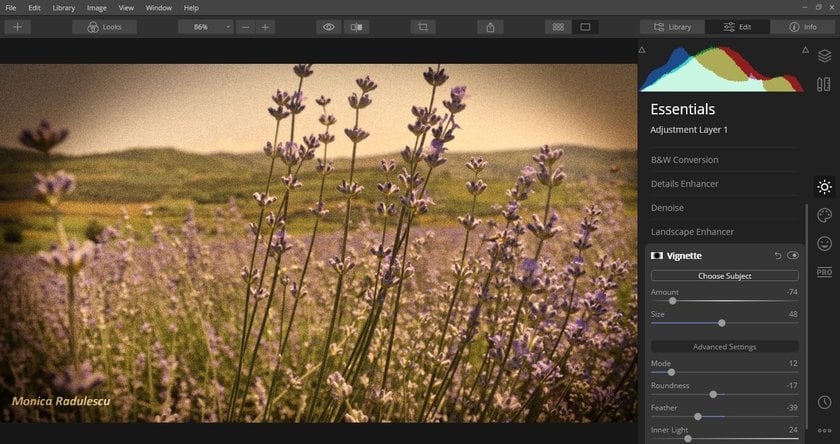840x444 pixels.
Task: Click the plus add-image button
Action: tap(18, 27)
